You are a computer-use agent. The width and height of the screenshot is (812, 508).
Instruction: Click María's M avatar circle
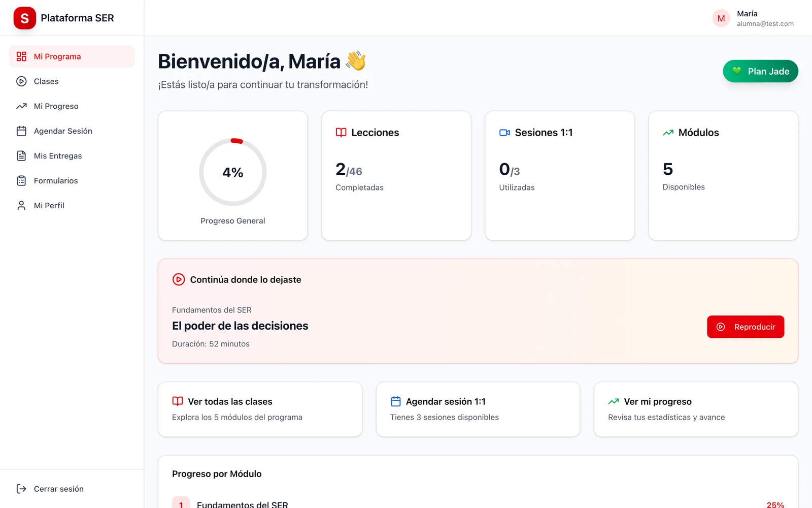tap(721, 18)
